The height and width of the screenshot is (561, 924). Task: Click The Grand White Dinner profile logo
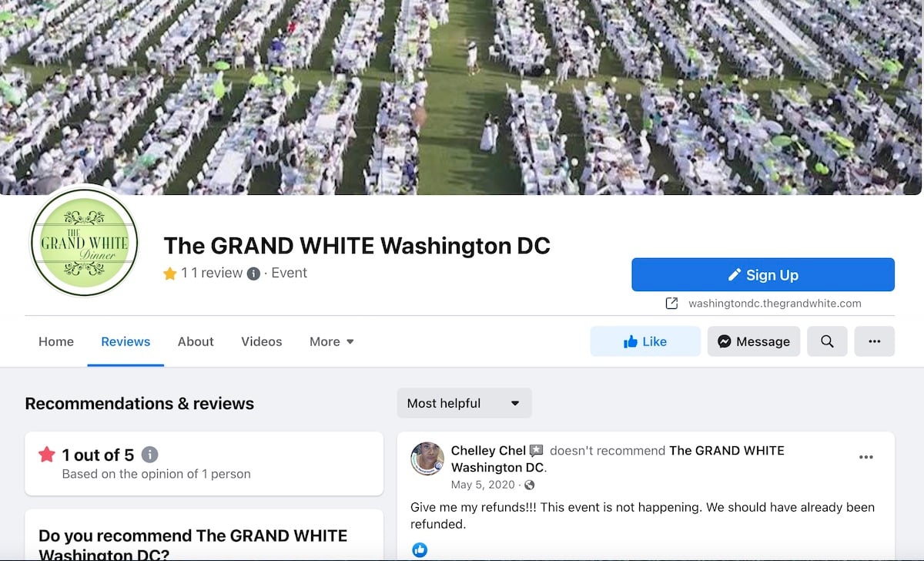pos(84,241)
